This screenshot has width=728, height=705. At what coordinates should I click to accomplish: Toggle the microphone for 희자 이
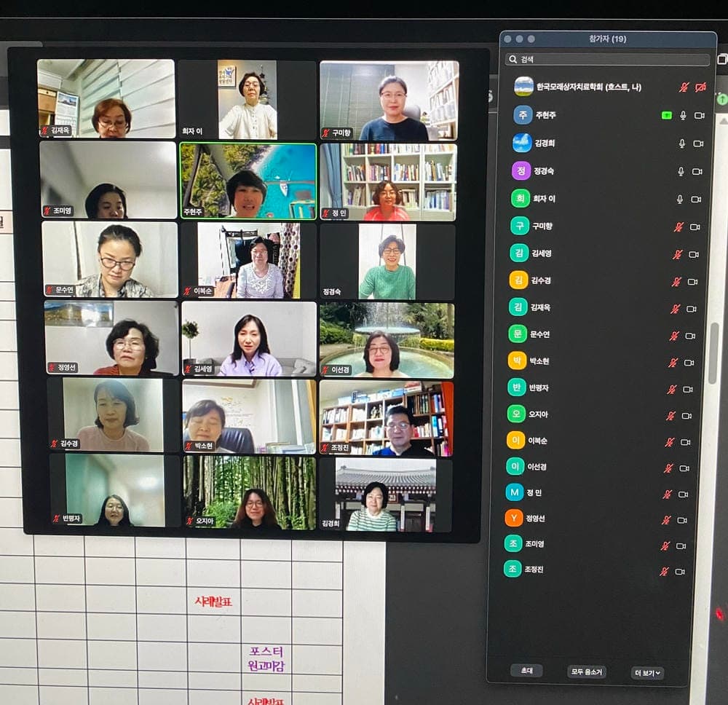pyautogui.click(x=680, y=199)
